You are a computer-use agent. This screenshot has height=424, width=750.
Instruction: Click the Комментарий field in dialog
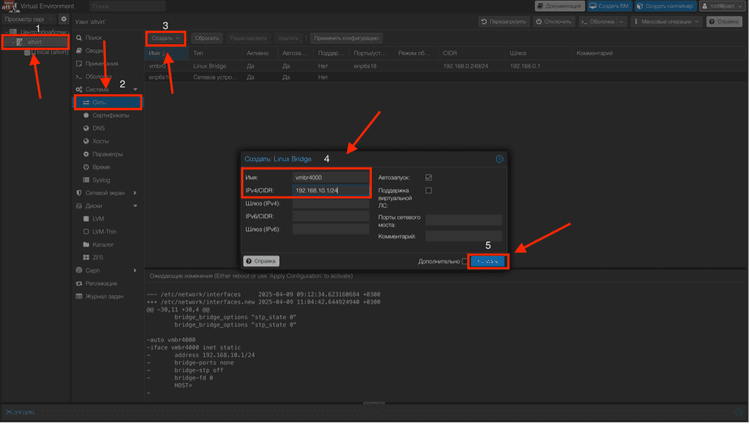click(x=463, y=236)
